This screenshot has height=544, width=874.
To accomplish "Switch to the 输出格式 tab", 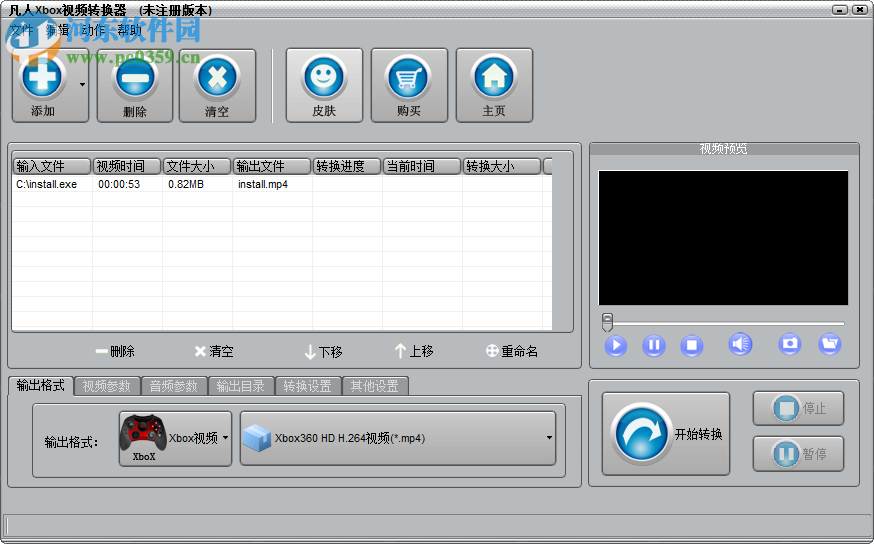I will (41, 385).
